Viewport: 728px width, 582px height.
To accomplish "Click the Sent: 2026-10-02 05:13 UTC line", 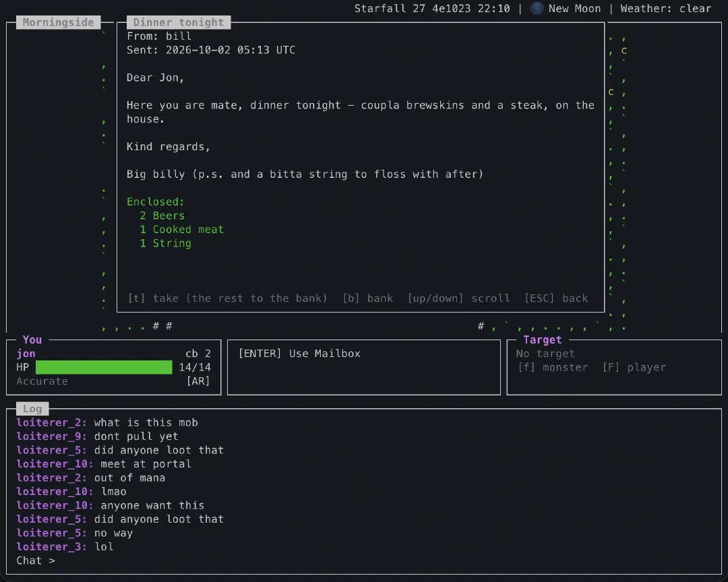I will pyautogui.click(x=211, y=50).
